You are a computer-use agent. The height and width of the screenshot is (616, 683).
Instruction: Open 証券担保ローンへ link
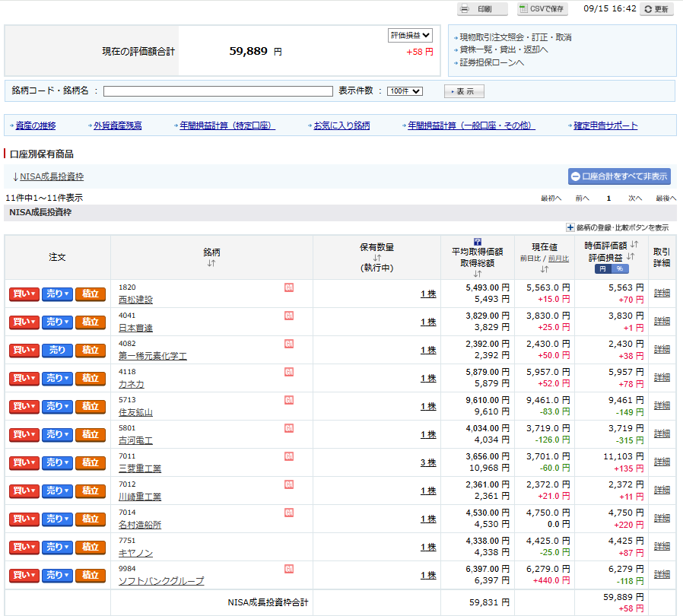coord(492,62)
